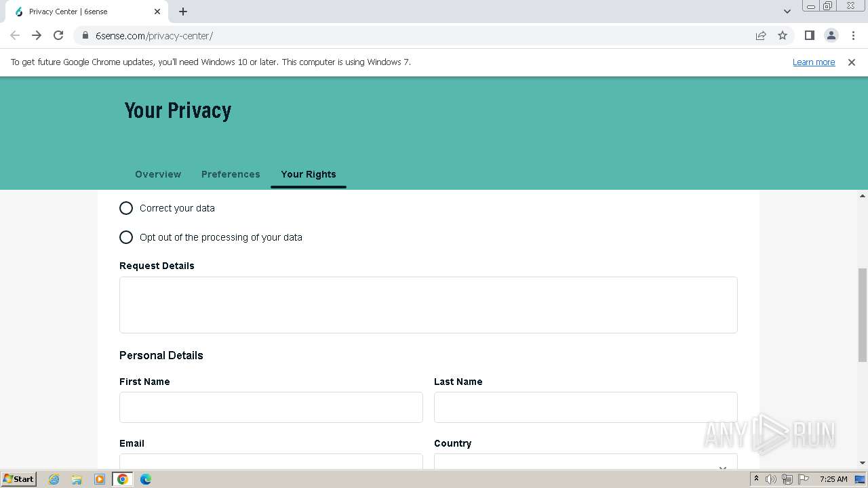Switch to the Overview tab
868x488 pixels.
pos(158,174)
